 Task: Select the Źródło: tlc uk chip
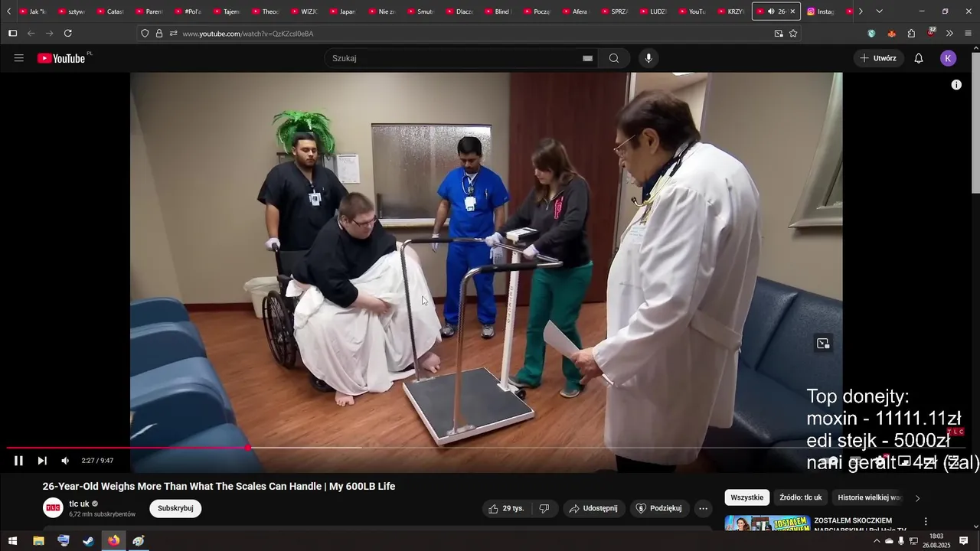click(x=800, y=497)
